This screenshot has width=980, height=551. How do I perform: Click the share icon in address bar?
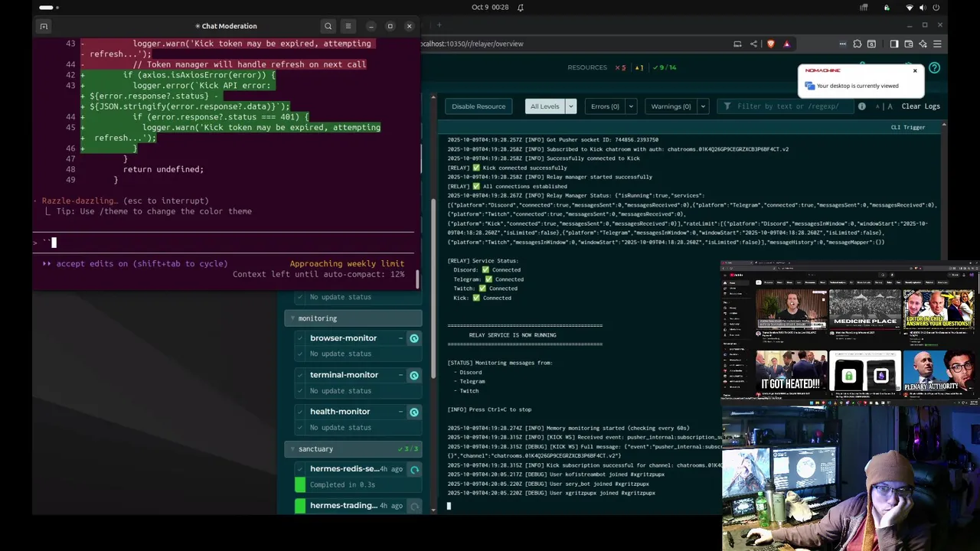coord(753,44)
